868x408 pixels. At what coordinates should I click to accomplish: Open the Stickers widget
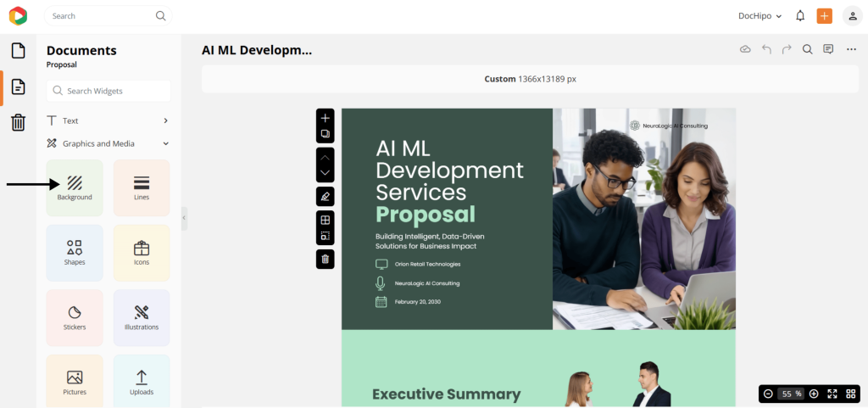click(x=75, y=317)
